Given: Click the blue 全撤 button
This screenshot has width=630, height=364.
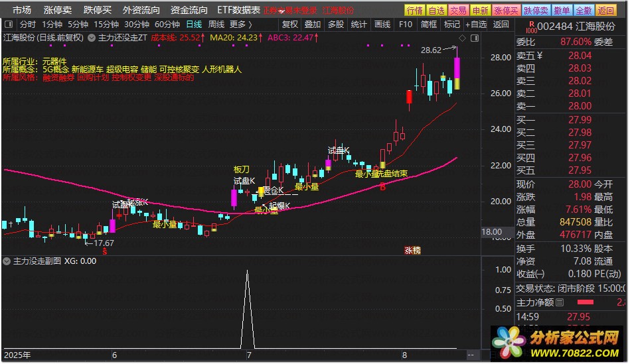Looking at the screenshot, I should (x=584, y=11).
